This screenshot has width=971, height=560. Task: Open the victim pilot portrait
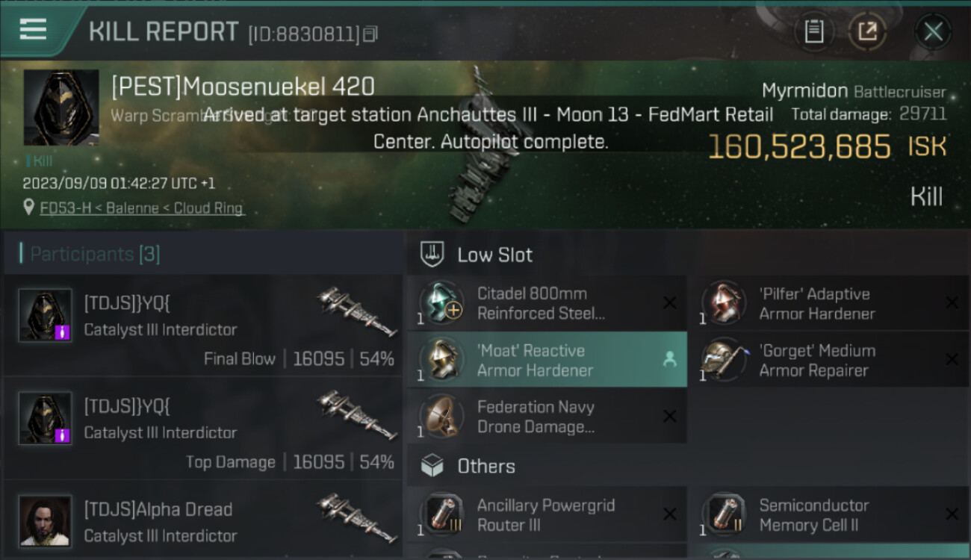point(61,108)
